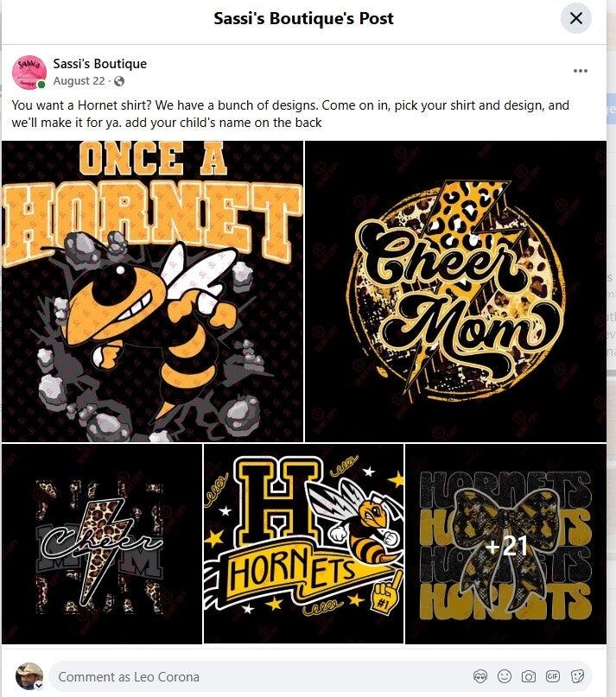Open the GIF picker in comment box
The height and width of the screenshot is (697, 616).
tap(552, 676)
